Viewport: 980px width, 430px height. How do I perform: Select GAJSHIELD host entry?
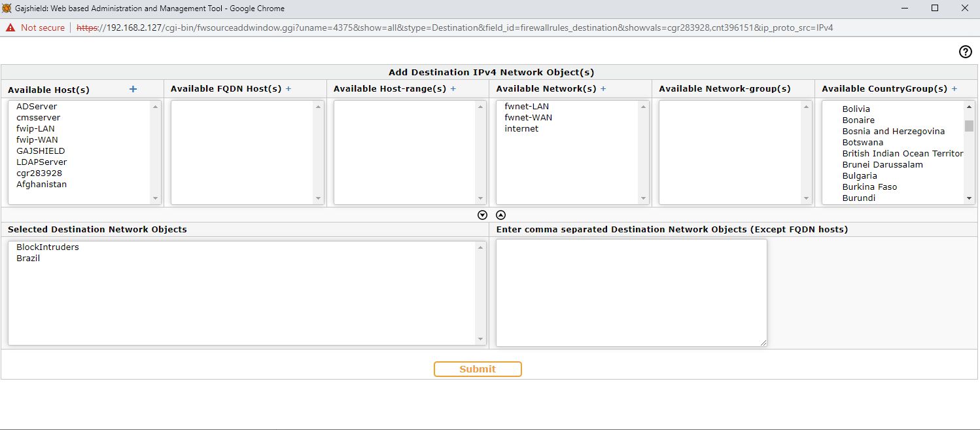pyautogui.click(x=41, y=151)
